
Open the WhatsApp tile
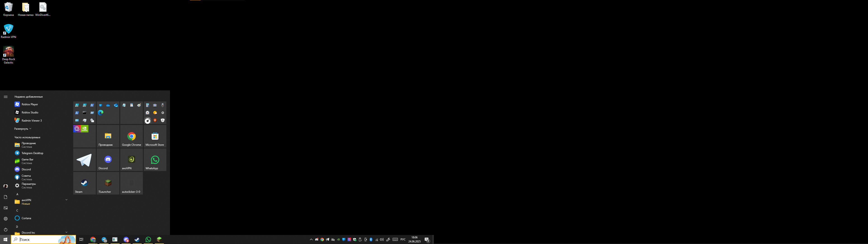pos(155,160)
